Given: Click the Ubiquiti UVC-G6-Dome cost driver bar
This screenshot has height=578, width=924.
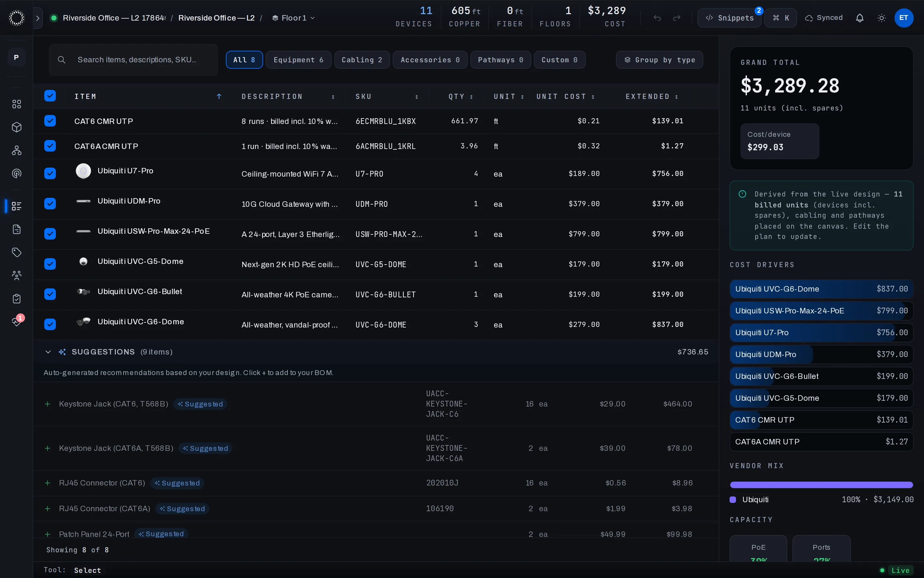Looking at the screenshot, I should [x=821, y=289].
